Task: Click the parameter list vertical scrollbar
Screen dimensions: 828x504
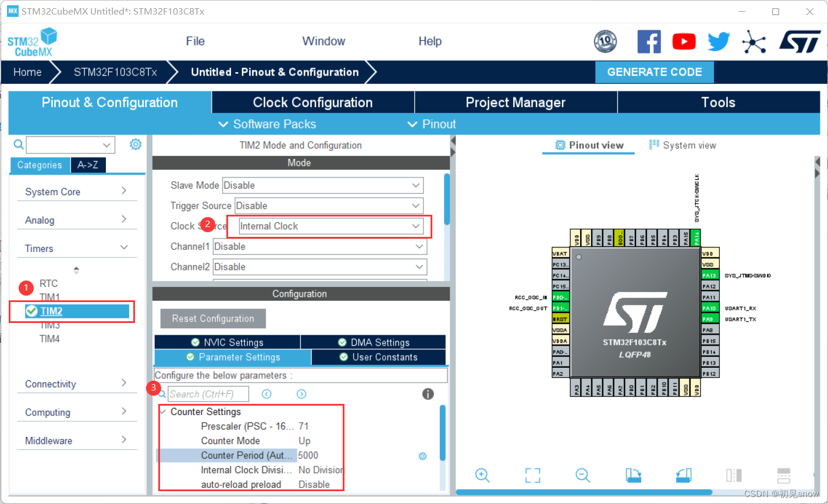Action: click(x=443, y=432)
